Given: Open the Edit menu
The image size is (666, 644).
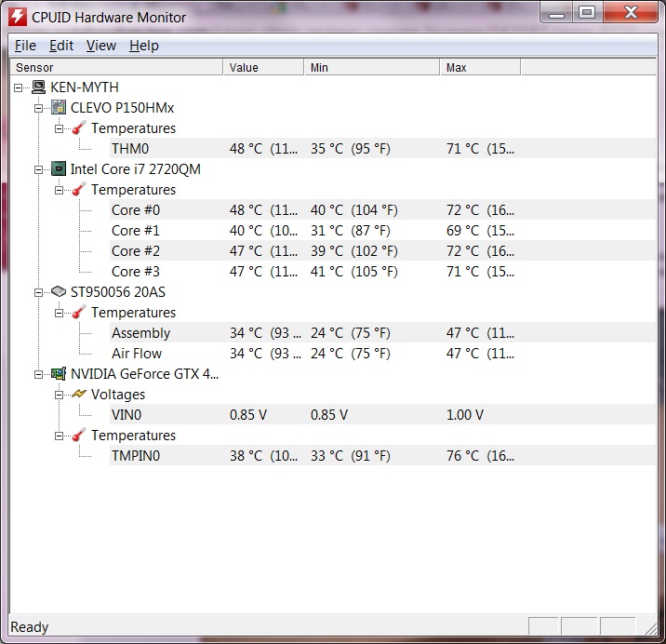Looking at the screenshot, I should 61,46.
